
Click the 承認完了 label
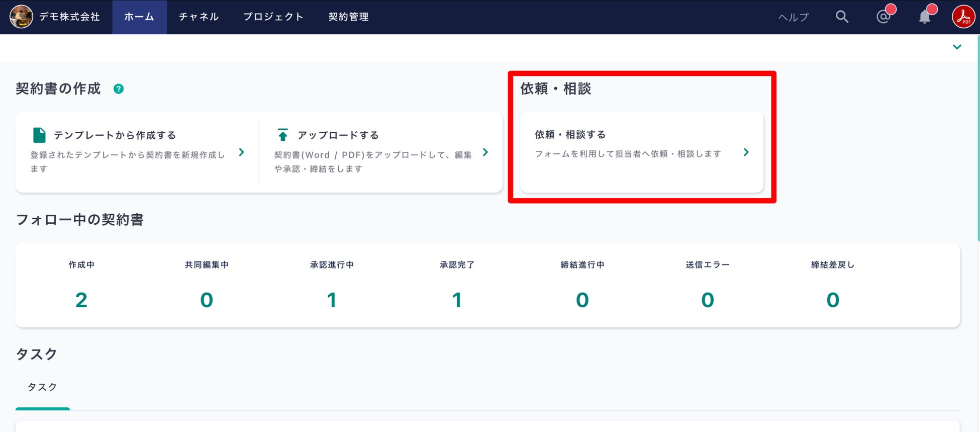(457, 265)
